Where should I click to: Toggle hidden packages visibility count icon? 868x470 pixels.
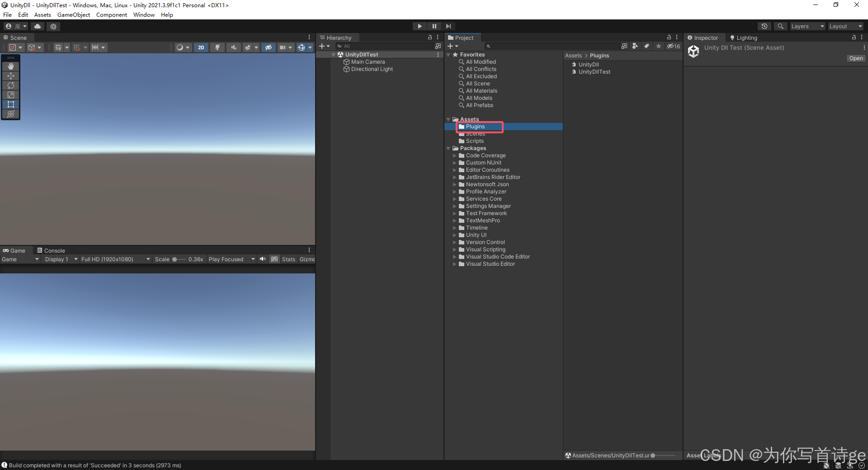[x=674, y=46]
